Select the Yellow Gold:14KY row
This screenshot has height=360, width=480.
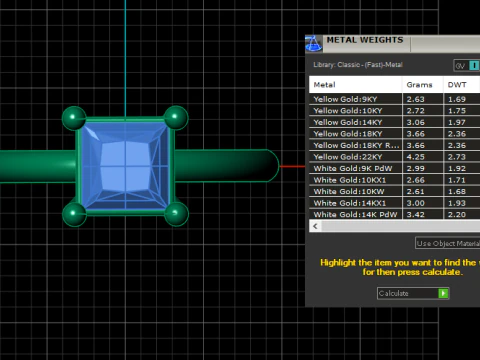point(394,122)
